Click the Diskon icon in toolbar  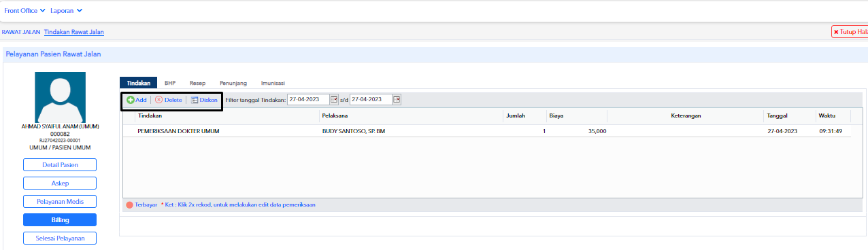[x=195, y=100]
